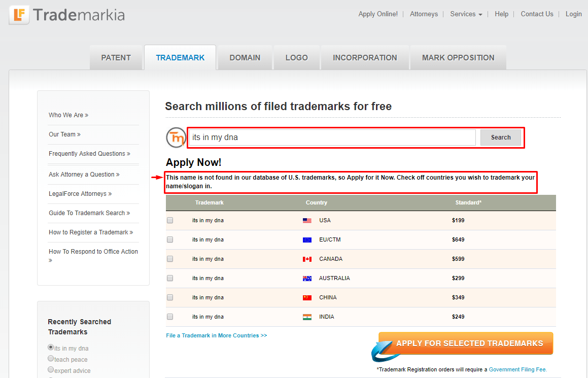This screenshot has width=588, height=378.
Task: Switch to the TRADEMARK tab
Action: (180, 58)
